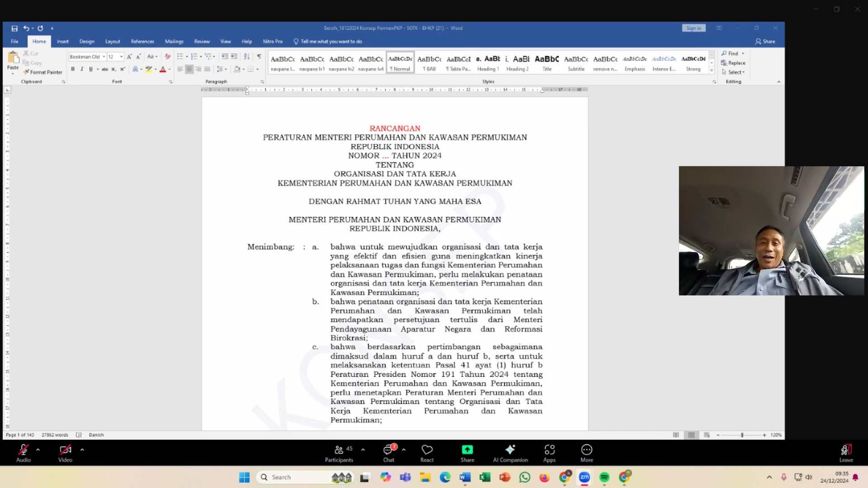Screen dimensions: 868x488
Task: Open Zoom Apps icon
Action: [x=549, y=453]
